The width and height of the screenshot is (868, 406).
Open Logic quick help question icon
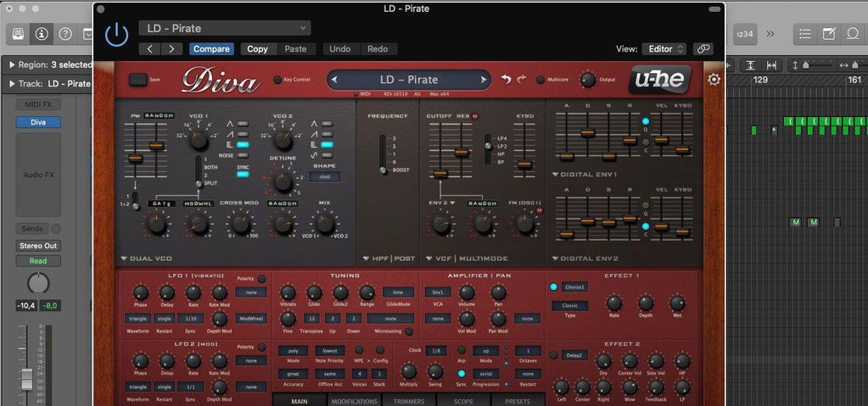[65, 34]
